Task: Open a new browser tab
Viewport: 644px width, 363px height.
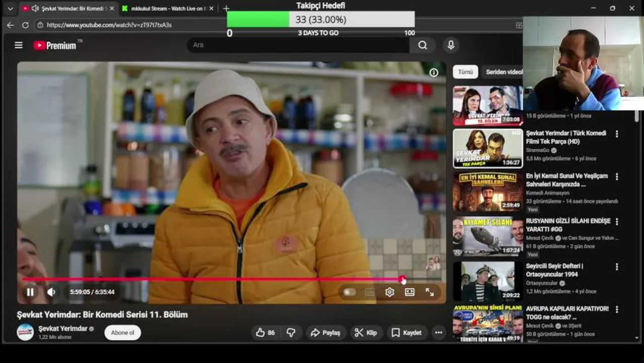Action: point(226,9)
